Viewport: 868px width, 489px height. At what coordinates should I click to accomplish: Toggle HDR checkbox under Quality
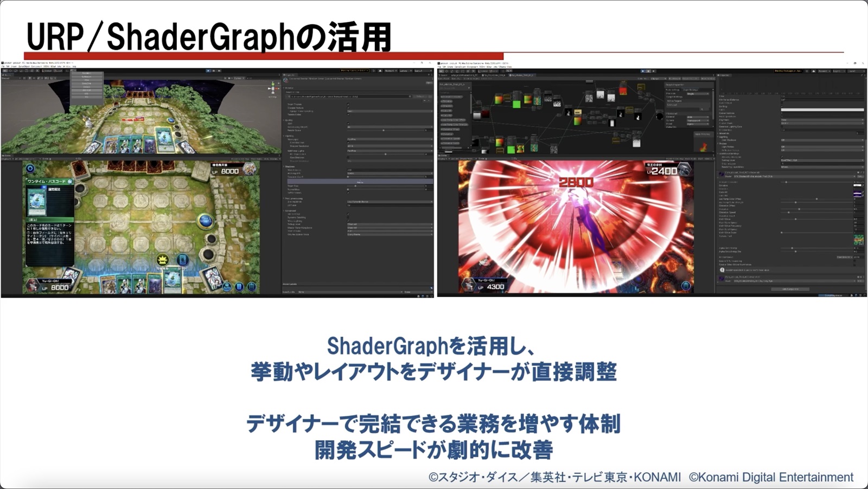348,124
